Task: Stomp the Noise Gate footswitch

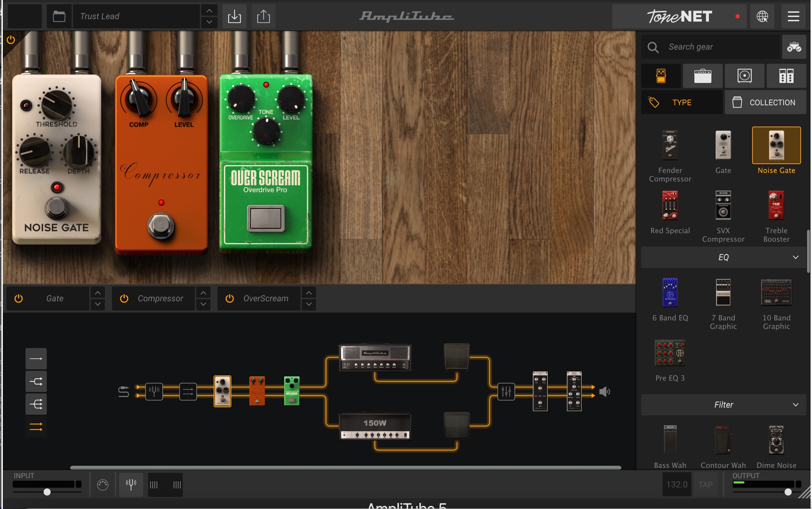Action: click(x=56, y=208)
